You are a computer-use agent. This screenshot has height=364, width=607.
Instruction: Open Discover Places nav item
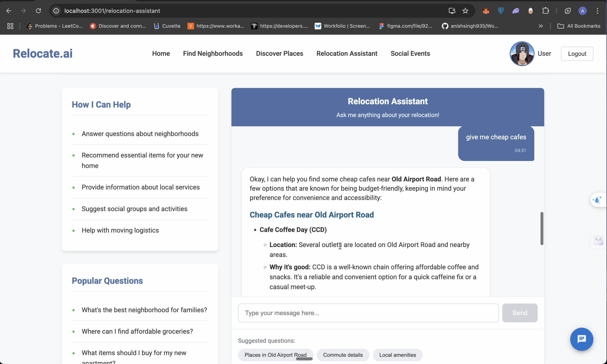pyautogui.click(x=280, y=53)
